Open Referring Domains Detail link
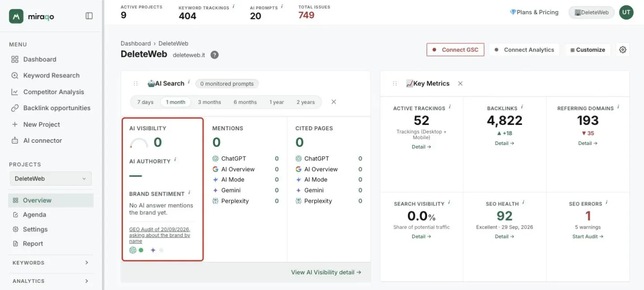 click(x=588, y=143)
